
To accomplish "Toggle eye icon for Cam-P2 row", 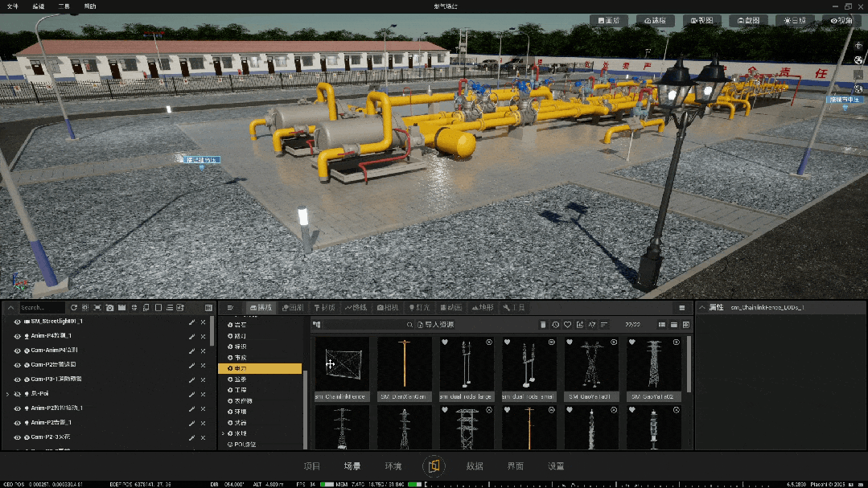I will tap(17, 365).
